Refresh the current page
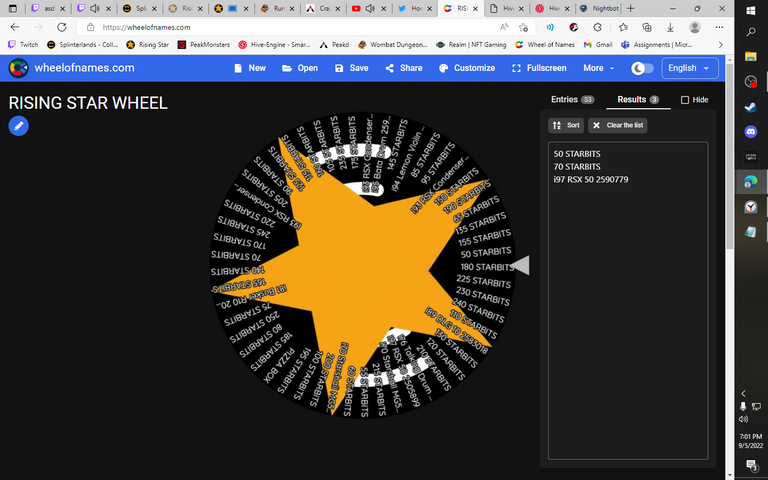Viewport: 768px width, 480px height. [61, 27]
